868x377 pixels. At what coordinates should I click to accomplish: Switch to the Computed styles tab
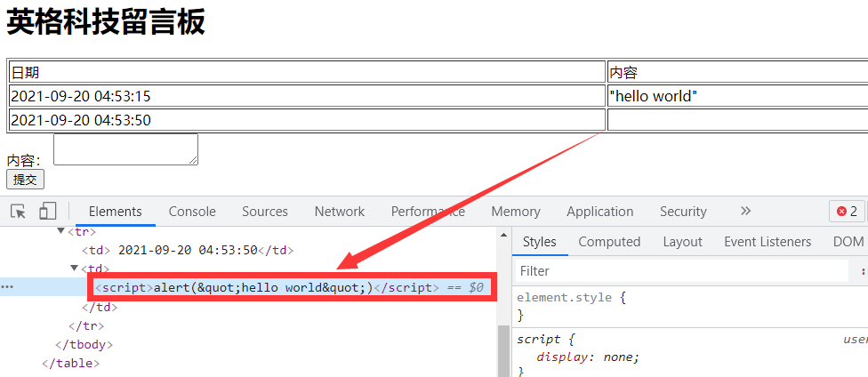coord(609,242)
